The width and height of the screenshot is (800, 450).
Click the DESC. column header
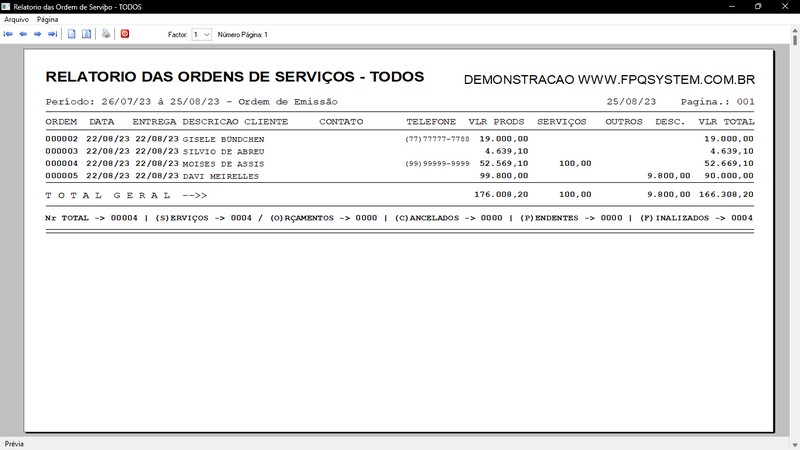click(x=670, y=121)
